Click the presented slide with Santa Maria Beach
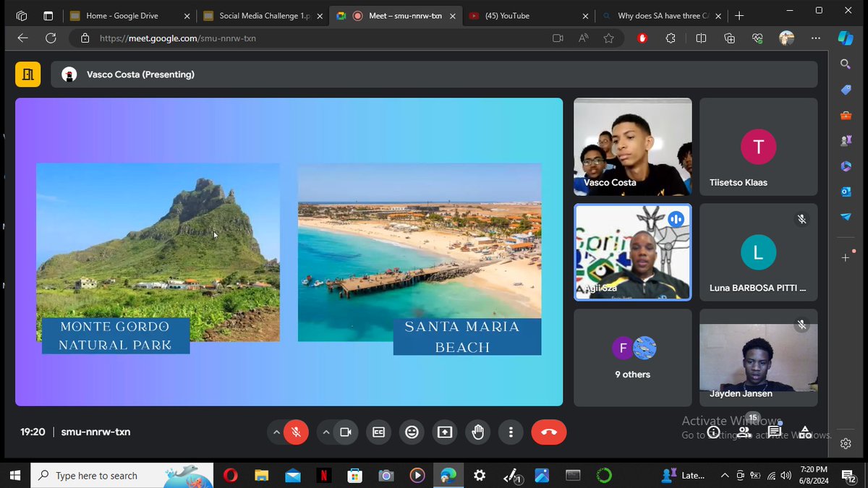 click(289, 252)
